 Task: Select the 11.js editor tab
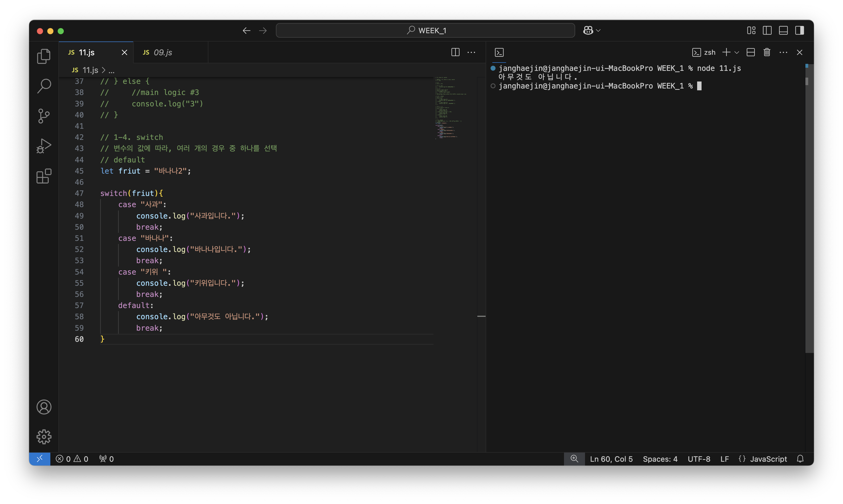tap(87, 52)
